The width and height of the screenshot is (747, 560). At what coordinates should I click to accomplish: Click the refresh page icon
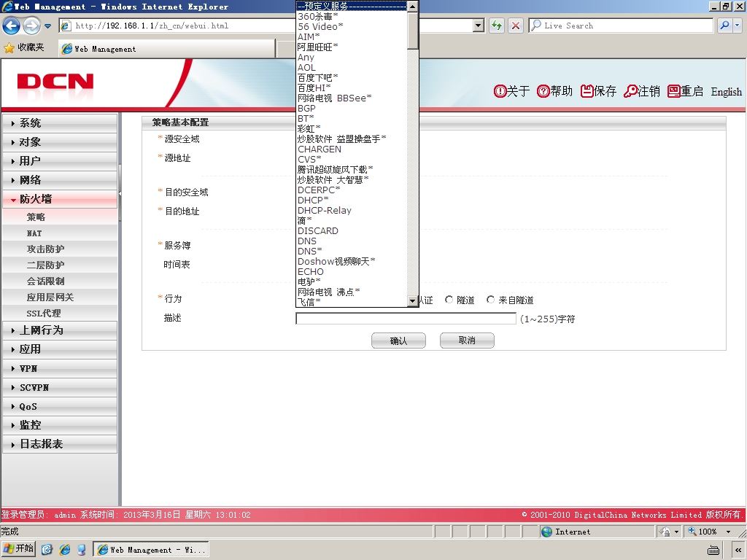496,26
